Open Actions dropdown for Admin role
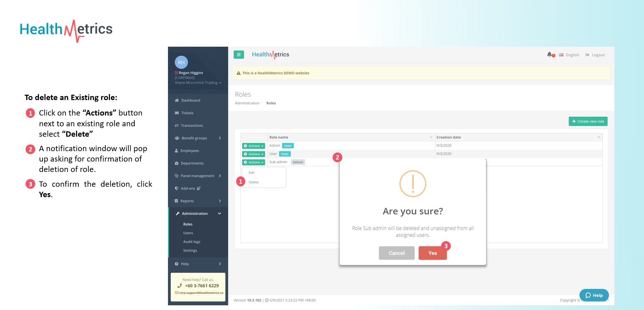Image resolution: width=644 pixels, height=310 pixels. pos(253,146)
